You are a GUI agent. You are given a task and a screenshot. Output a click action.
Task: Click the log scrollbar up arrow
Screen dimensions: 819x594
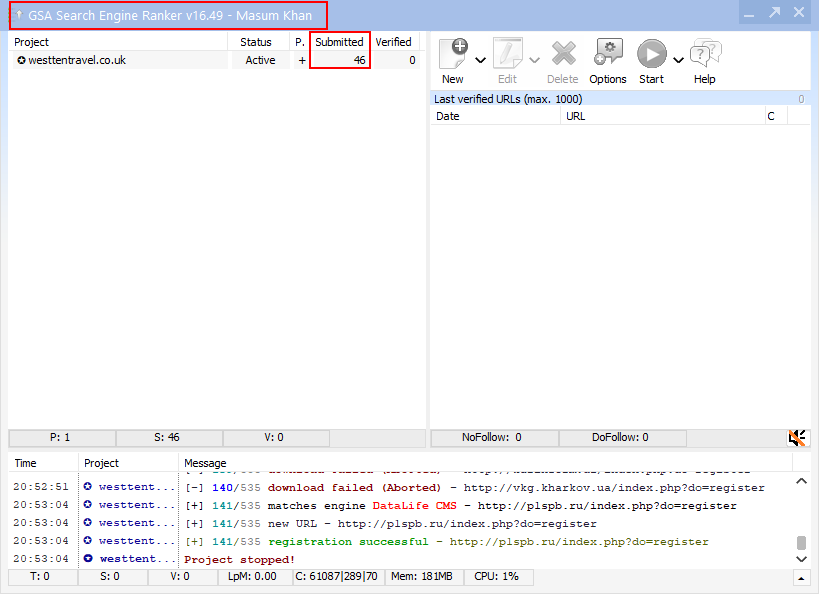tap(801, 481)
